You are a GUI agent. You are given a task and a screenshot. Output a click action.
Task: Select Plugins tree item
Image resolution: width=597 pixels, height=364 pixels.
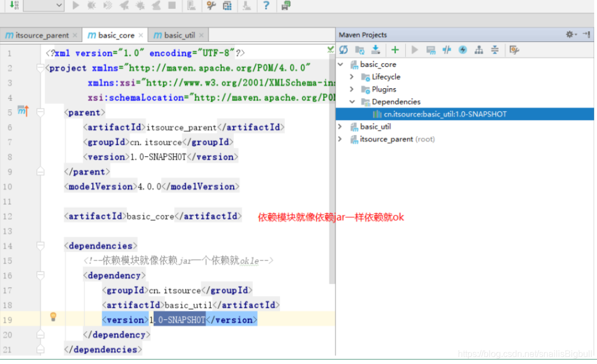pyautogui.click(x=384, y=89)
